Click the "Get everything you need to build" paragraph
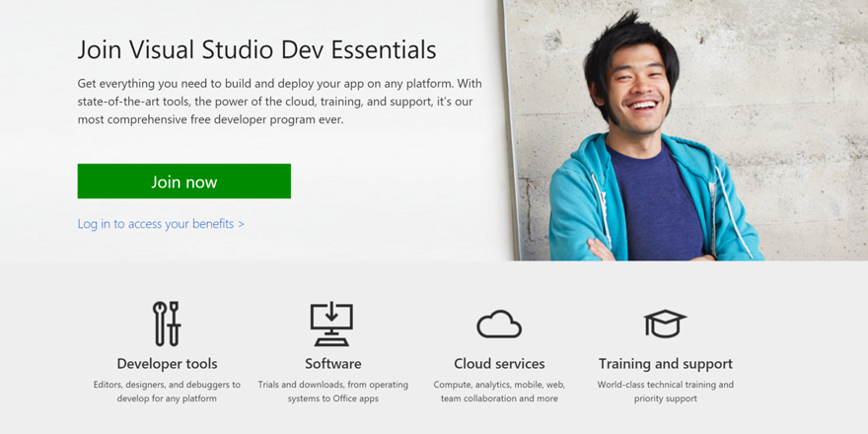Image resolution: width=868 pixels, height=434 pixels. pos(279,102)
